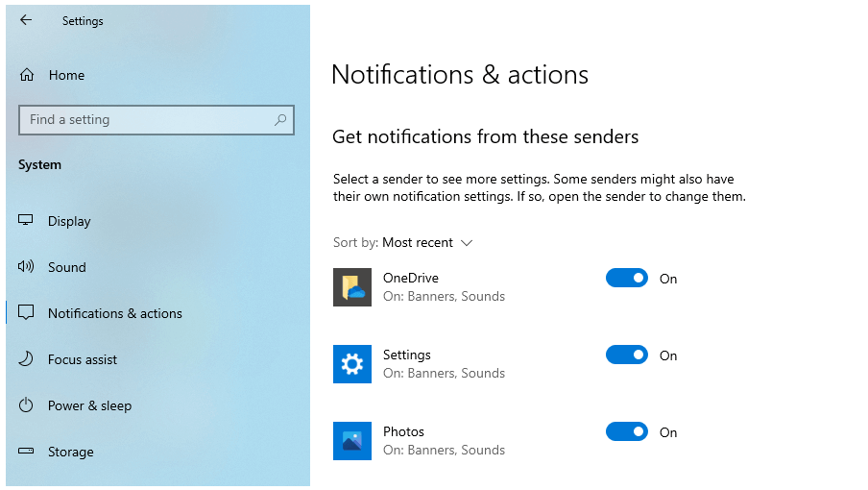Open Settings sender notification details
This screenshot has height=490, width=868.
444,364
